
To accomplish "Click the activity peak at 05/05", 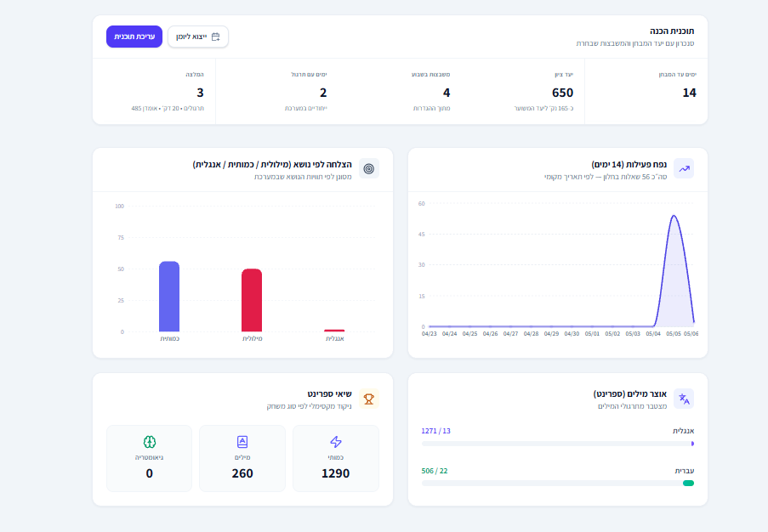I will 674,216.
